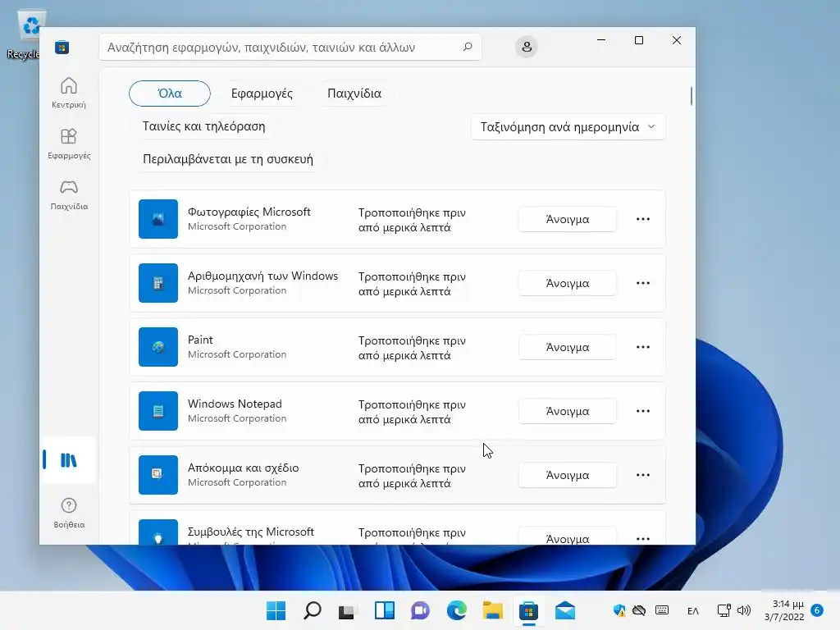The height and width of the screenshot is (630, 840).
Task: Click the Φωτογραφίες Microsoft app icon
Action: point(158,219)
